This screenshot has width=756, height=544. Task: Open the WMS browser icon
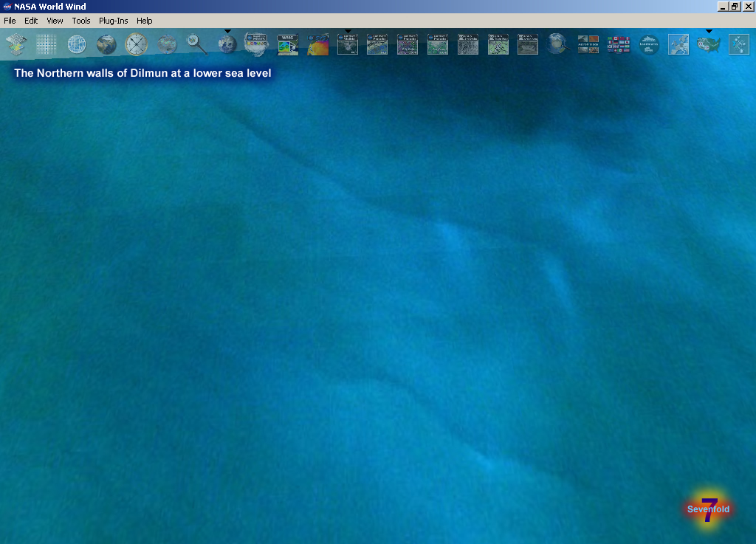(287, 44)
